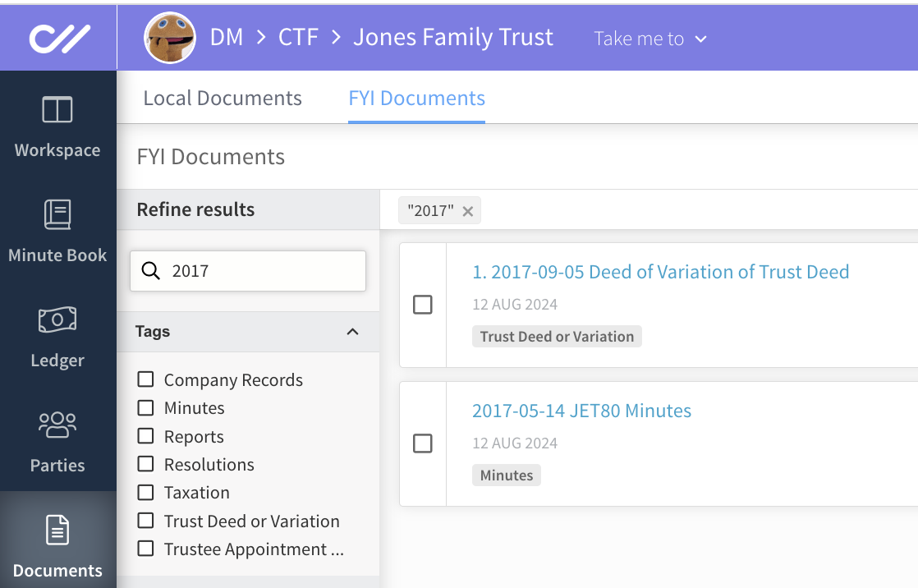Select the Ledger sidebar icon
918x588 pixels.
57,338
